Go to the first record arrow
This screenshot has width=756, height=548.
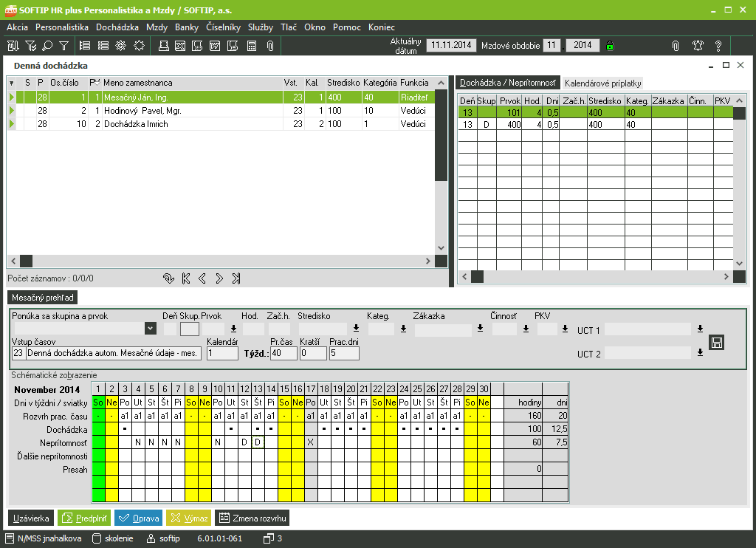click(x=186, y=278)
